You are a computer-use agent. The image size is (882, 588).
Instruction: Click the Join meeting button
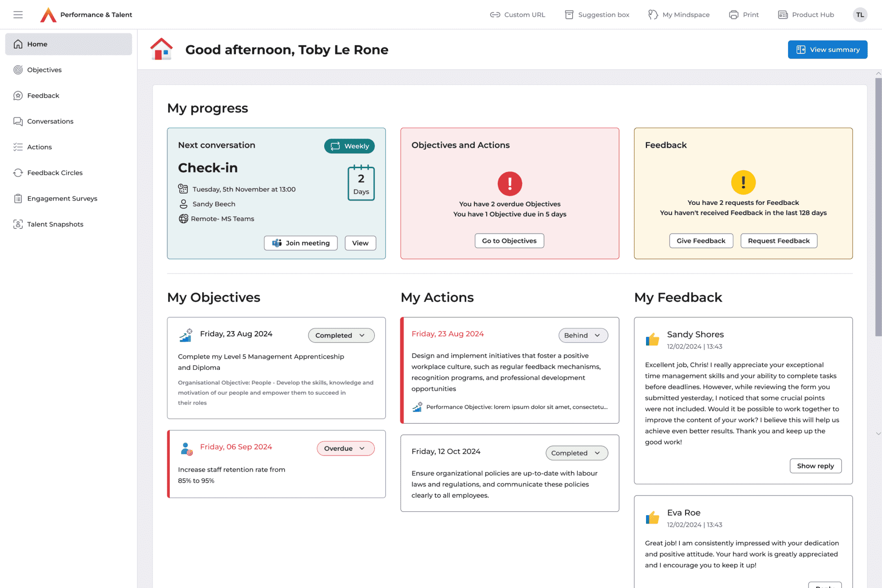(x=300, y=243)
